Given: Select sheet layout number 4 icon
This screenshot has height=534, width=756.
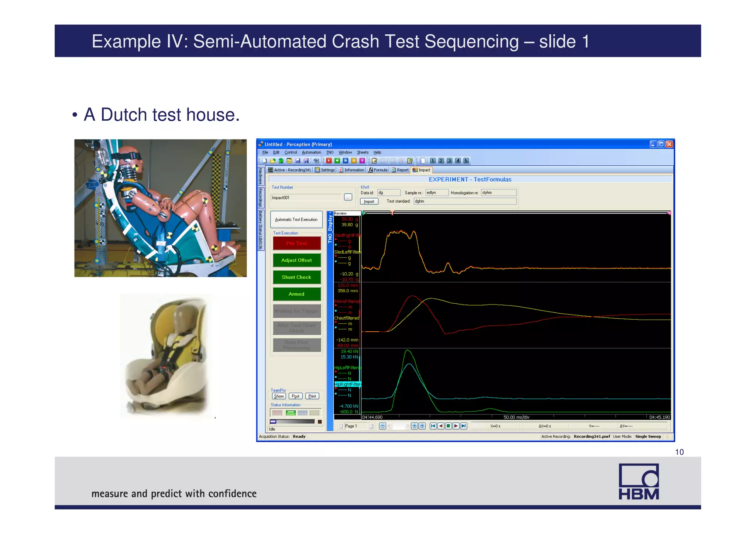Looking at the screenshot, I should pos(458,161).
